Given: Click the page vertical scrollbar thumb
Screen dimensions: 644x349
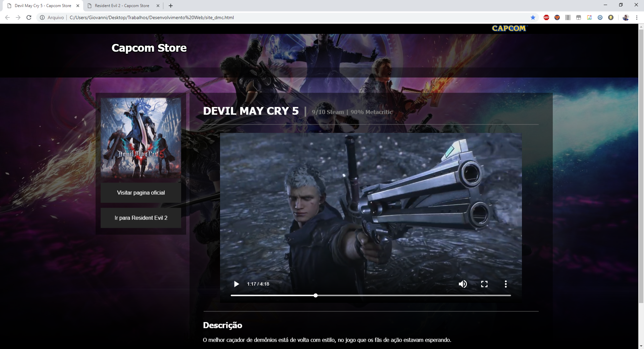Looking at the screenshot, I should (x=641, y=166).
